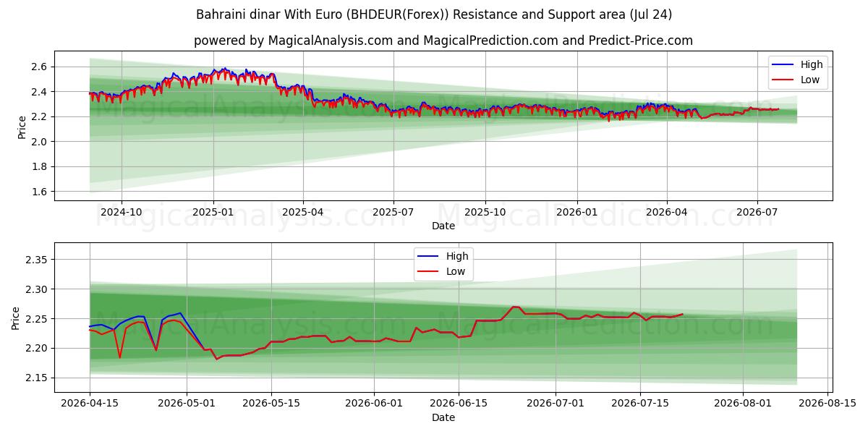The width and height of the screenshot is (868, 434).
Task: Click the '2026-07' tick label
Action: (x=757, y=211)
